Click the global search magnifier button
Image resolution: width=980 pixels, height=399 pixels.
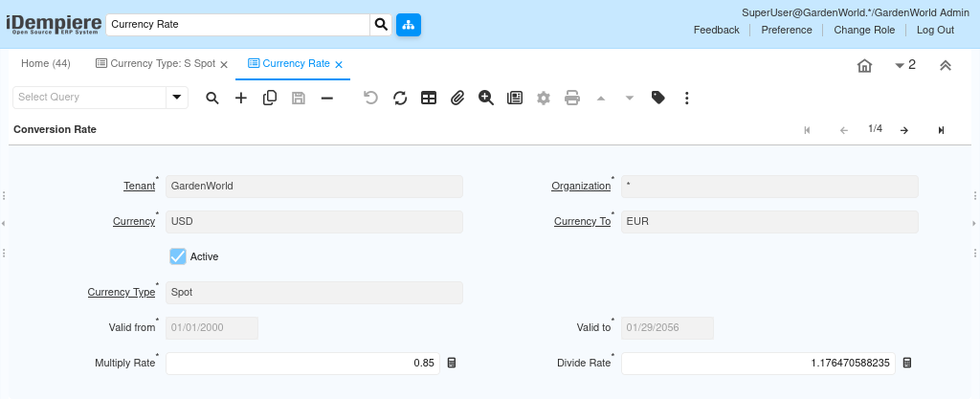click(x=381, y=24)
